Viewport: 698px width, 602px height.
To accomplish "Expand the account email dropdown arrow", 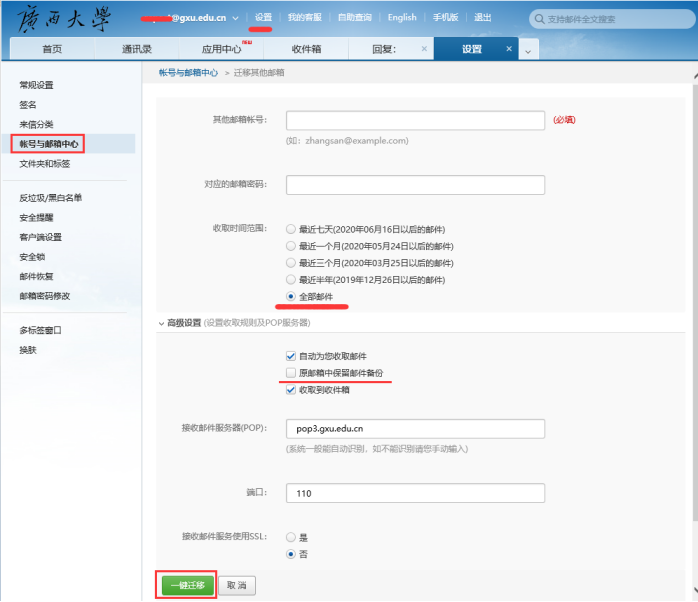I will coord(236,18).
